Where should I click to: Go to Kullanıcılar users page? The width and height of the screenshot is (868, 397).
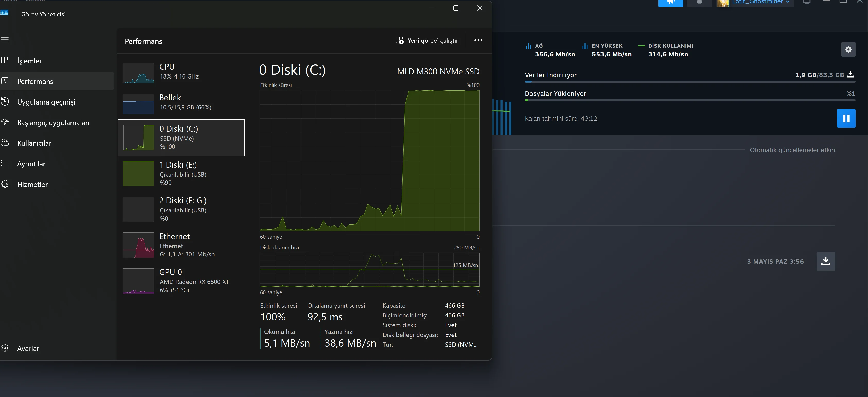tap(34, 143)
